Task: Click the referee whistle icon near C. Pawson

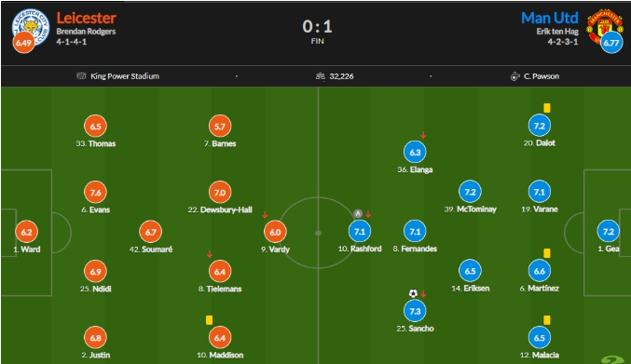Action: pos(515,76)
